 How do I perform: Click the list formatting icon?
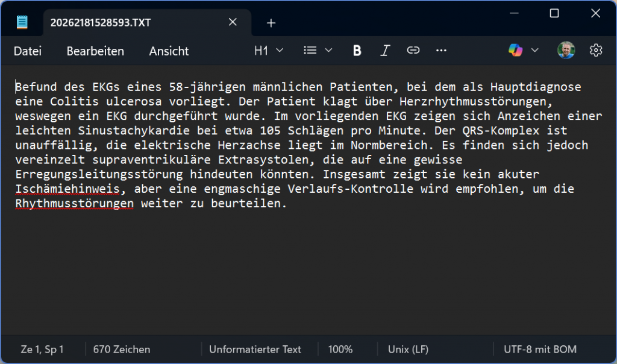[310, 51]
